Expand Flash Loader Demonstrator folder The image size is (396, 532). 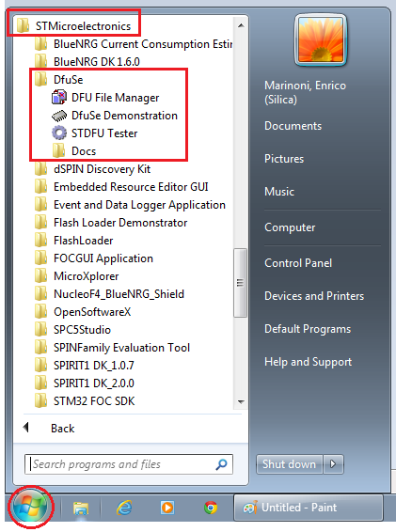pyautogui.click(x=111, y=223)
